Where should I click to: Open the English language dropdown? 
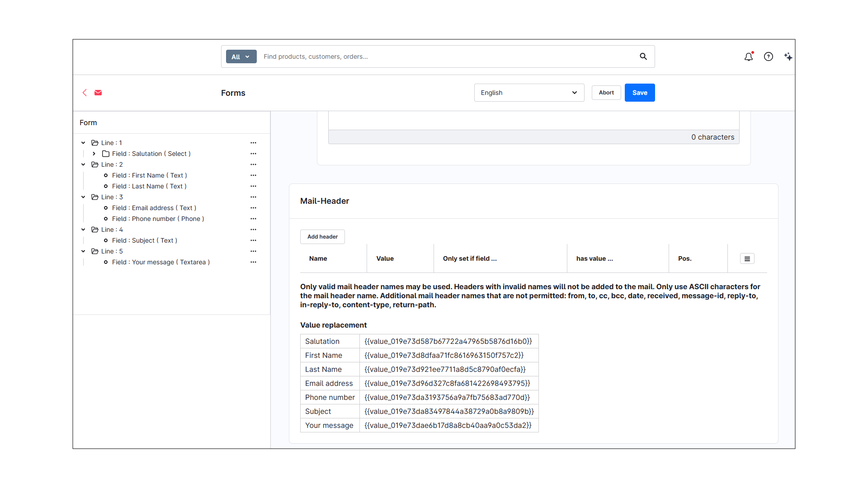pos(529,93)
